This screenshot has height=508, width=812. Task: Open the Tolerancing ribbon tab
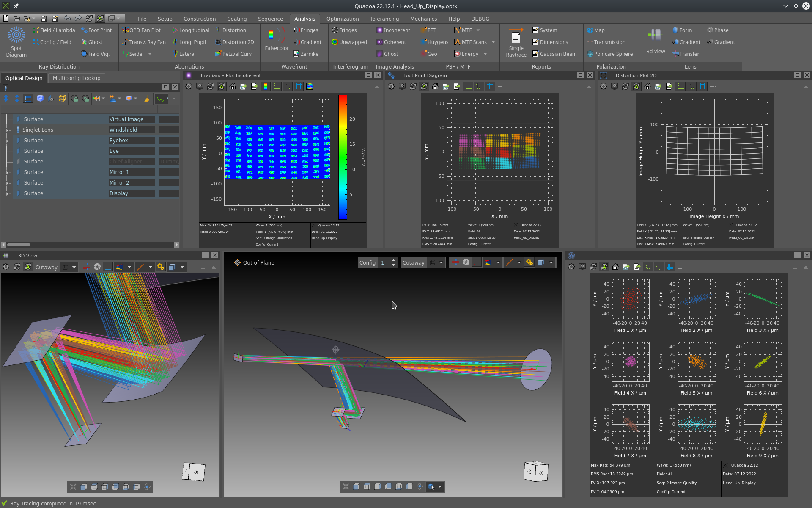(384, 19)
